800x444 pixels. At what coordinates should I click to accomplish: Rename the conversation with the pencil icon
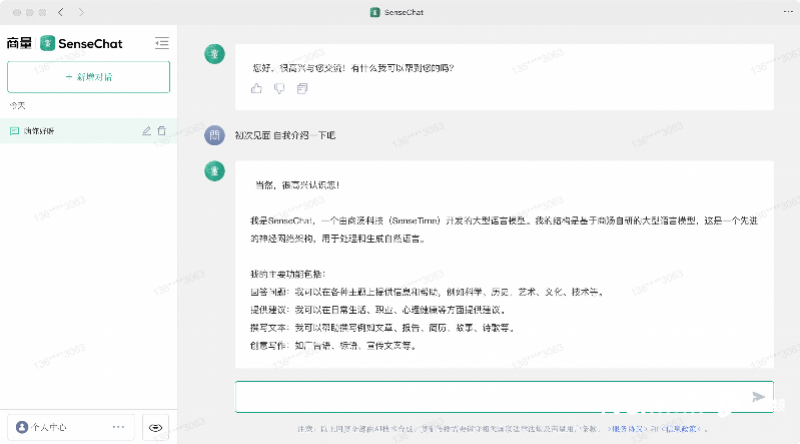(x=146, y=131)
